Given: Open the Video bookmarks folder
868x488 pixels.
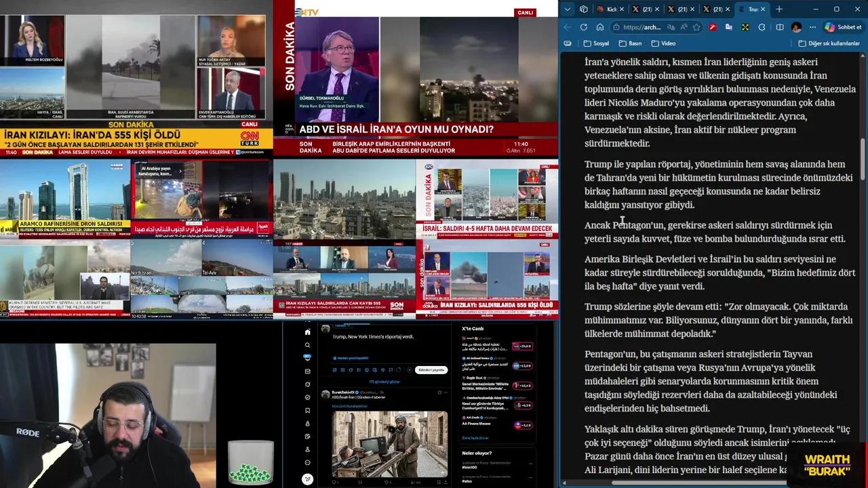Looking at the screenshot, I should (663, 43).
